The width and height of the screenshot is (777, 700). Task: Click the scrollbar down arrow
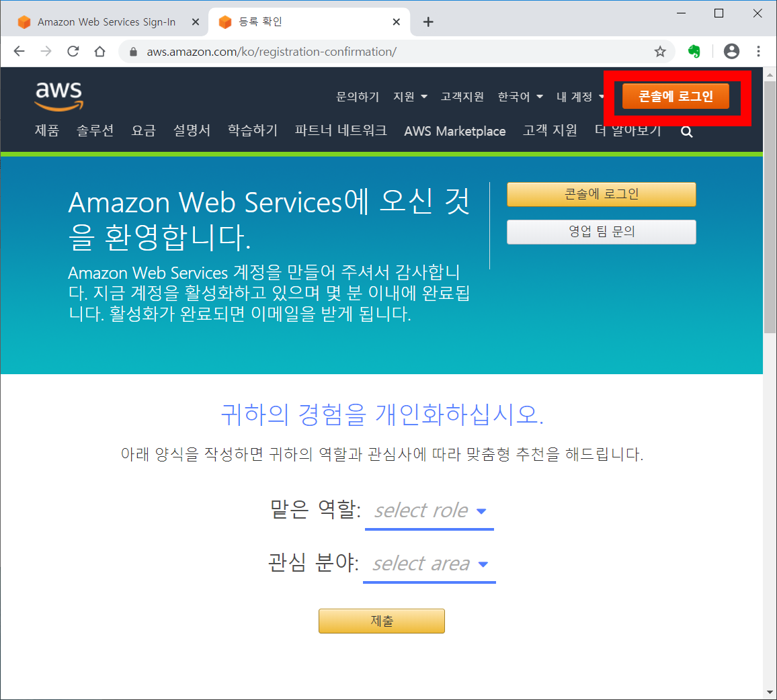click(x=770, y=692)
